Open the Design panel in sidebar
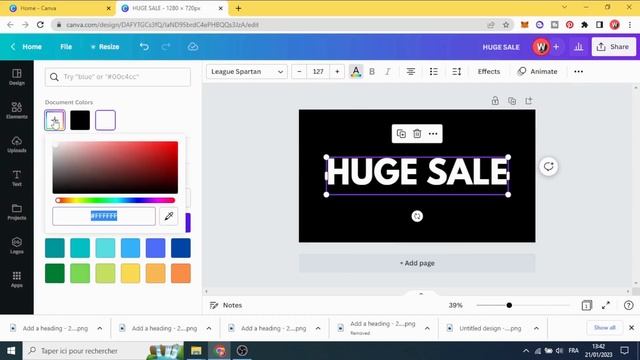The height and width of the screenshot is (360, 640). [17, 77]
